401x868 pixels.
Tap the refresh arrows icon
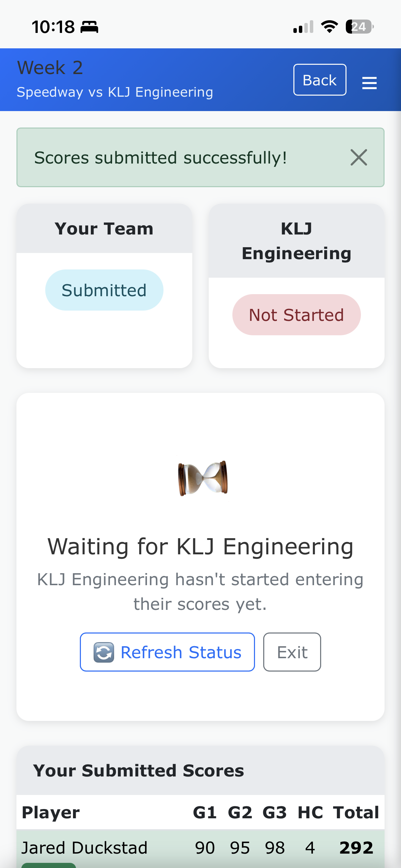pos(104,652)
